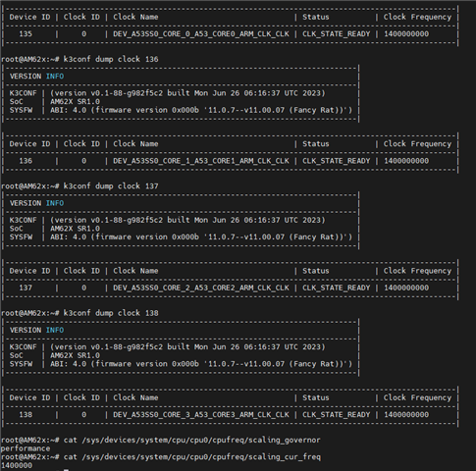The image size is (476, 471).
Task: Click clock name DEV_A53SS0_CORE_3_A53_CORE3_ARM_CLK_CLK
Action: pyautogui.click(x=201, y=415)
